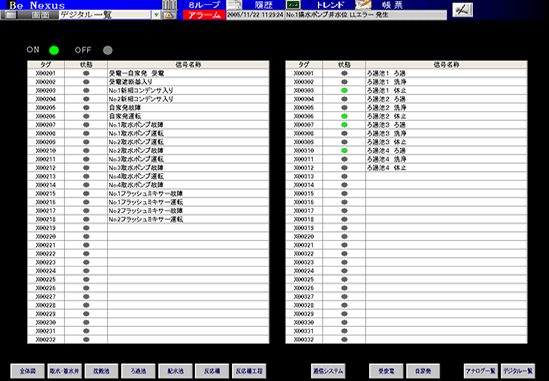The width and height of the screenshot is (549, 381).
Task: Open the 履歴 history log icon
Action: coord(234,5)
